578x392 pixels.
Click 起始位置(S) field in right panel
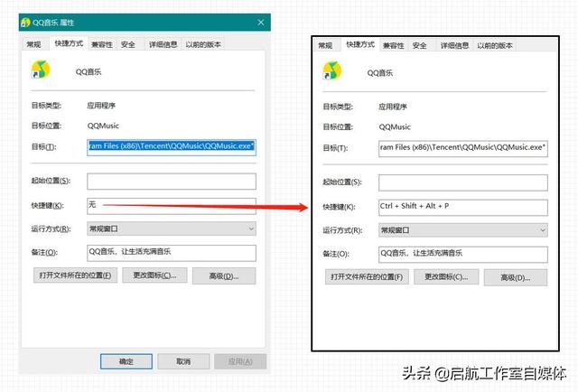click(x=463, y=182)
